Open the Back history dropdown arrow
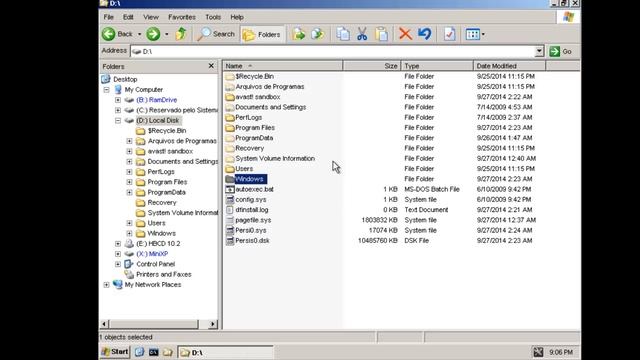Viewport: 640px width, 360px height. (139, 34)
